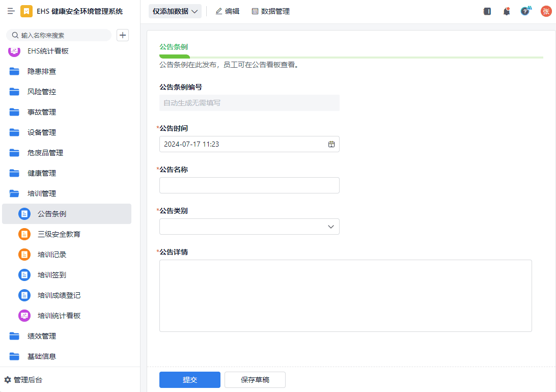Click the 培训统计看板 purple dashboard icon
The image size is (556, 392).
tap(24, 316)
